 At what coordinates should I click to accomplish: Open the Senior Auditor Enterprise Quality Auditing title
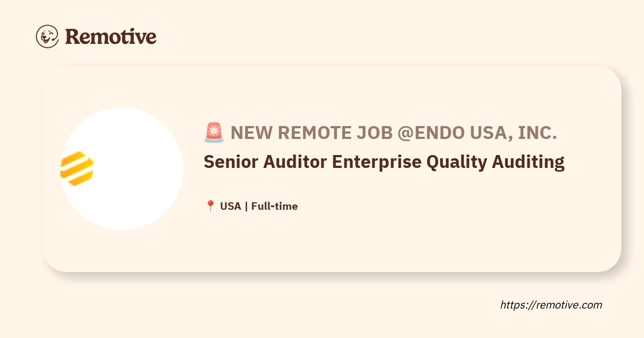click(x=384, y=162)
